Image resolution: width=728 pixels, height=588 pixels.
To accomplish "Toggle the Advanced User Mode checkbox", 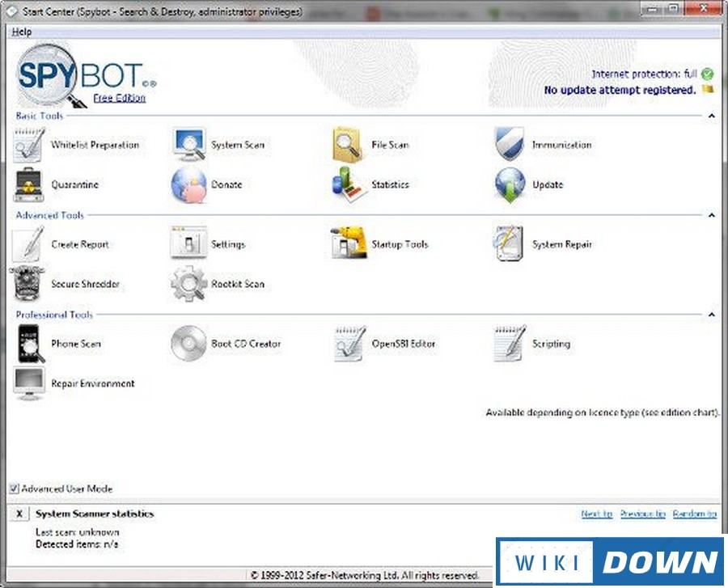I will [14, 489].
